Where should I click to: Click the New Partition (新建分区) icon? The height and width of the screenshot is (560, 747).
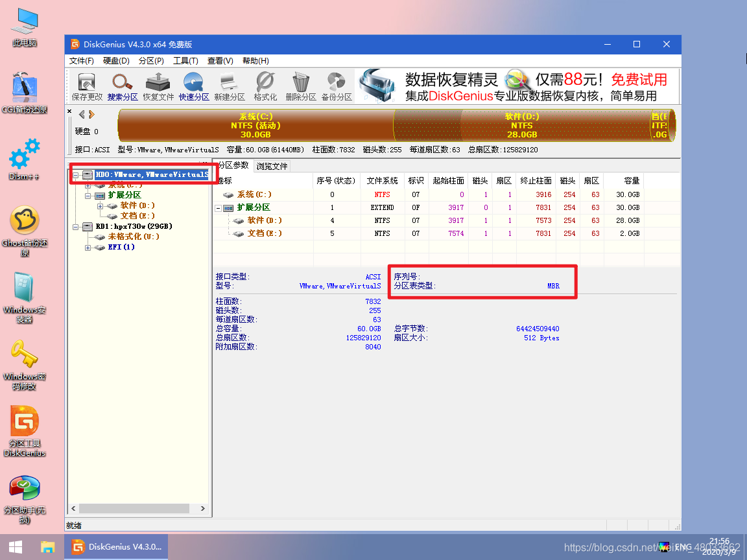(230, 86)
